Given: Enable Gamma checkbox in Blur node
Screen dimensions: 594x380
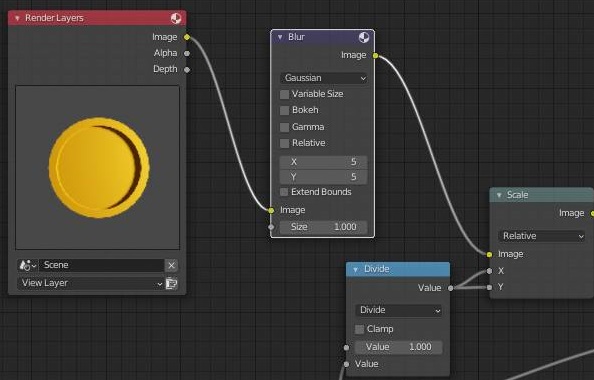Looking at the screenshot, I should 284,127.
